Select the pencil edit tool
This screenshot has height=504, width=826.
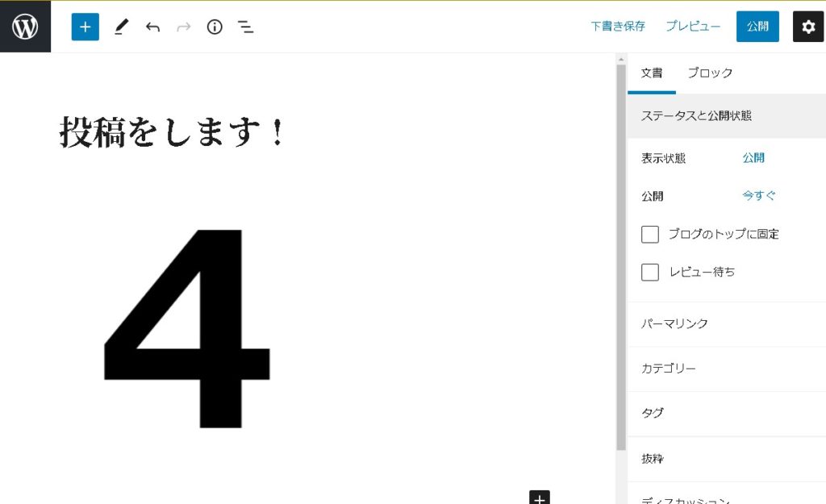(x=121, y=27)
